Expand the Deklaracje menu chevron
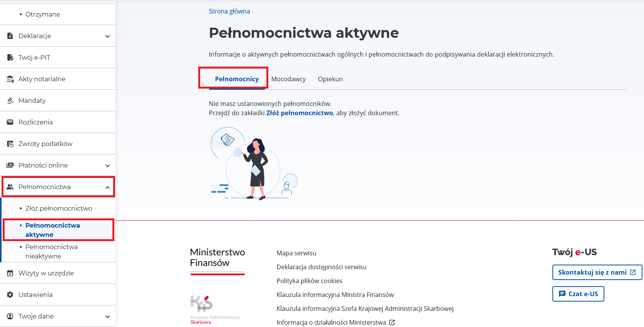Screen dimensions: 644x327 [x=107, y=36]
